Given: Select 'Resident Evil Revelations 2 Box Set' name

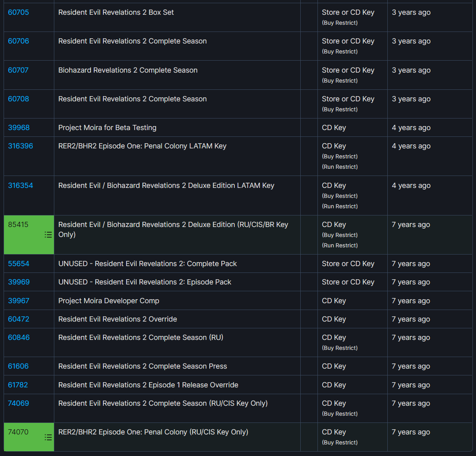Looking at the screenshot, I should [116, 12].
